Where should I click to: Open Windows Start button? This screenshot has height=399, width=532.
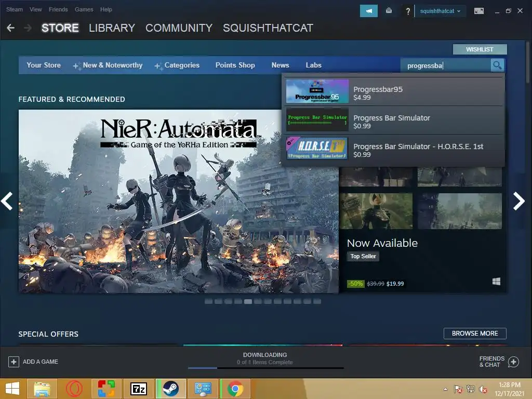(12, 389)
